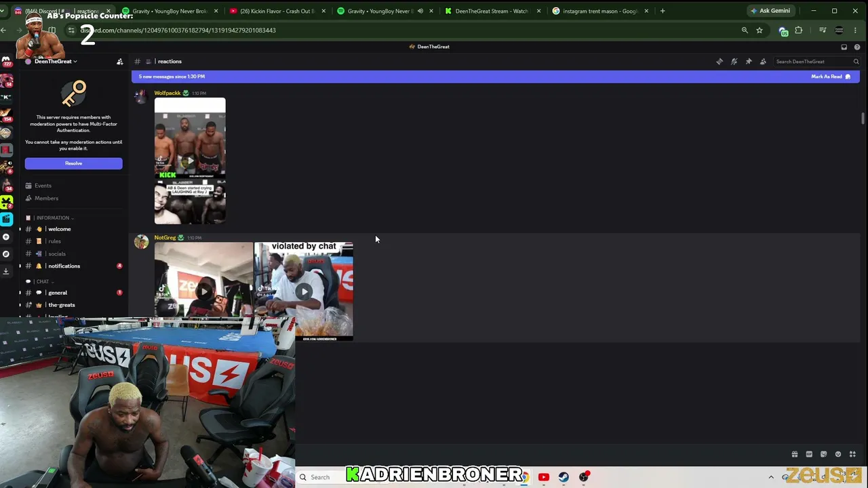868x488 pixels.
Task: Close the Kickin Flavor YouTube tab
Action: (323, 11)
